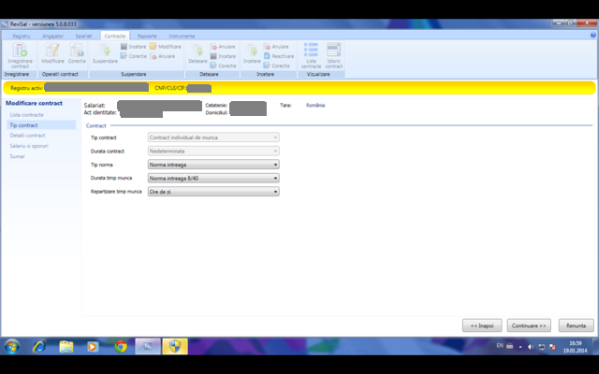Launch Google Chrome from the taskbar

click(x=121, y=346)
